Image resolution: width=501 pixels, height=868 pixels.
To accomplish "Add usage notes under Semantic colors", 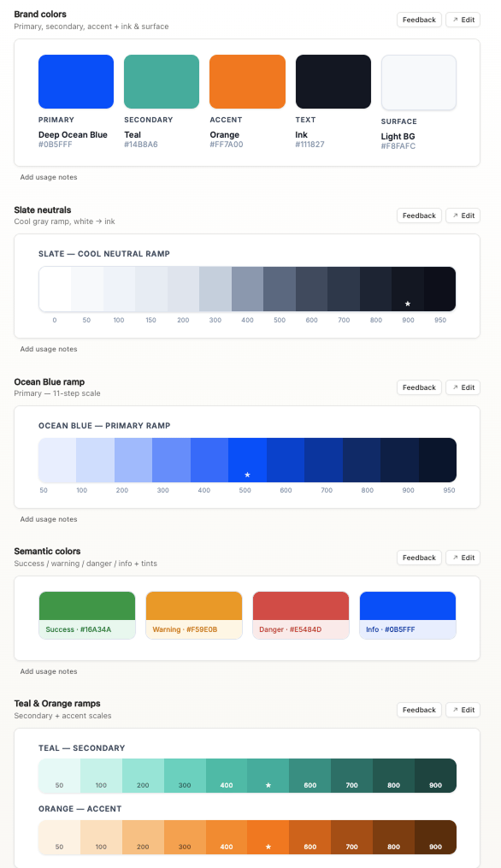I will [x=49, y=671].
